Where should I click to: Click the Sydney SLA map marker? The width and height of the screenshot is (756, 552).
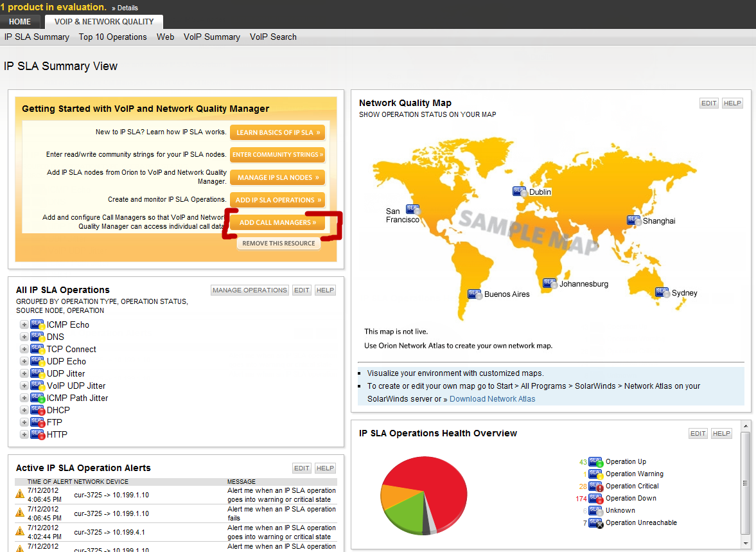[x=662, y=292]
